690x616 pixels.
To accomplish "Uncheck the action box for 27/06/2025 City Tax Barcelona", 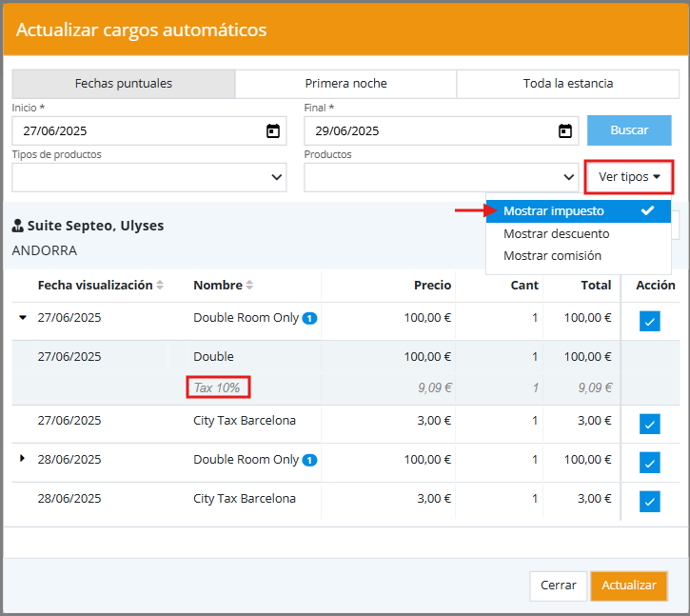I will (650, 424).
